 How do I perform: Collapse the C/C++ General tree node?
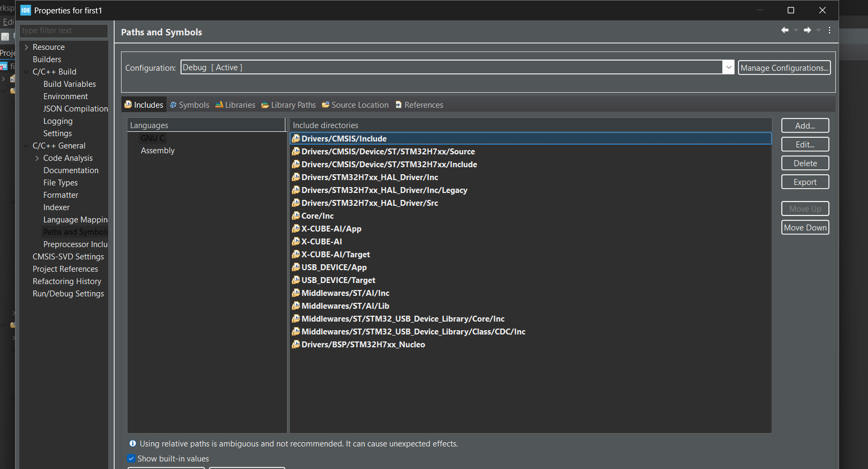coord(26,146)
